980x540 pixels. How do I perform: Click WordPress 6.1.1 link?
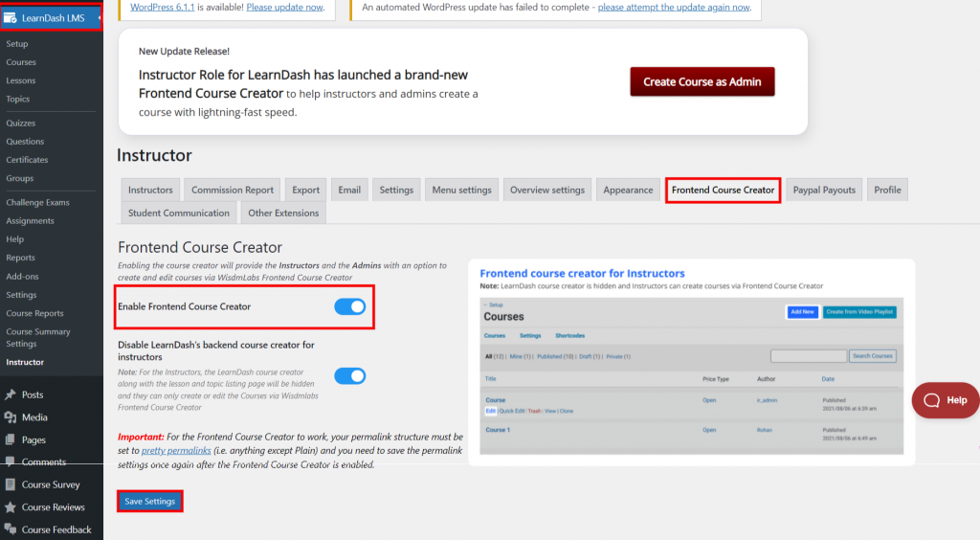pyautogui.click(x=163, y=8)
